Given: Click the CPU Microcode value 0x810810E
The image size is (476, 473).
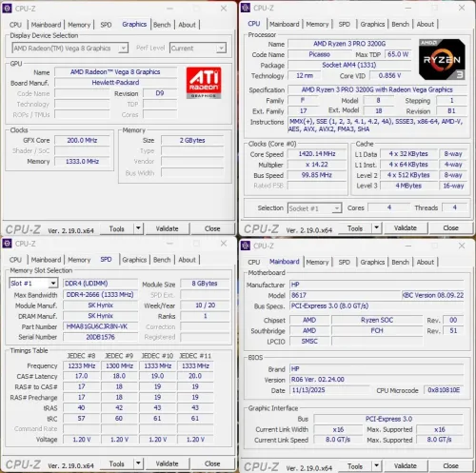Looking at the screenshot, I should click(444, 390).
